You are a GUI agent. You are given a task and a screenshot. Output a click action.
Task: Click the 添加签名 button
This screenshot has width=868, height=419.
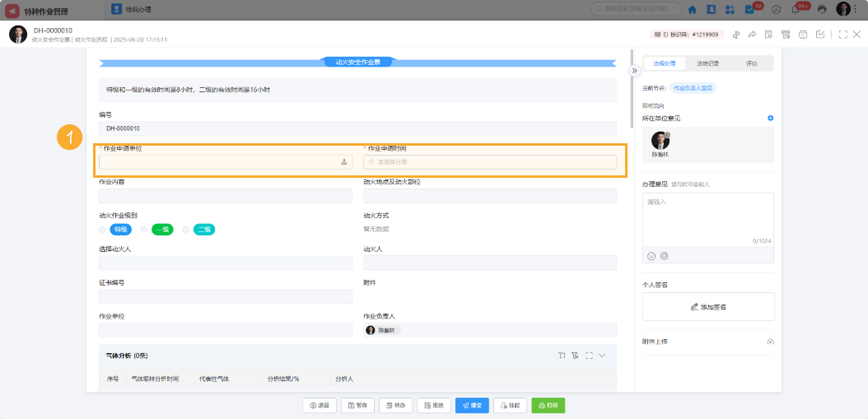[x=708, y=307]
